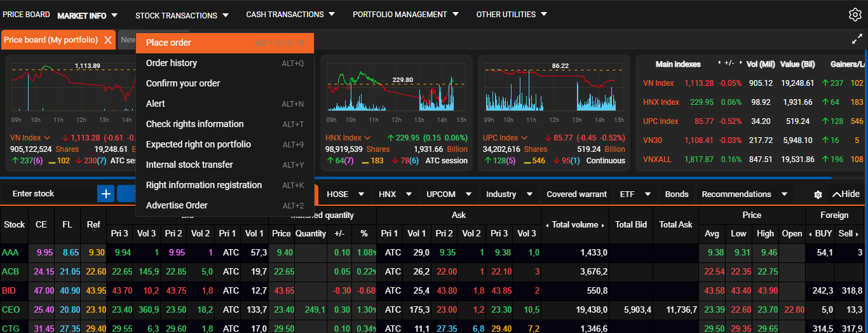Click left arrow before BUY in Foreign column

coord(810,234)
